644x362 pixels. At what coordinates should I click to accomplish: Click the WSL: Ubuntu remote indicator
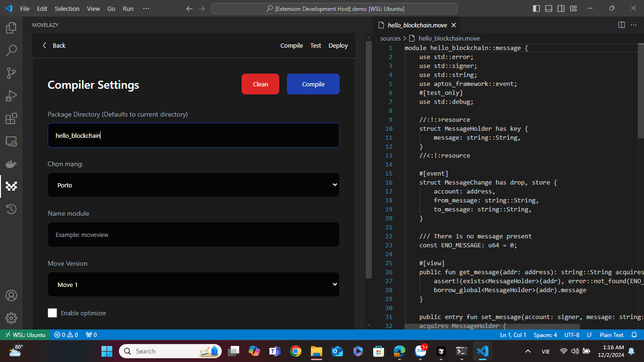pyautogui.click(x=25, y=335)
